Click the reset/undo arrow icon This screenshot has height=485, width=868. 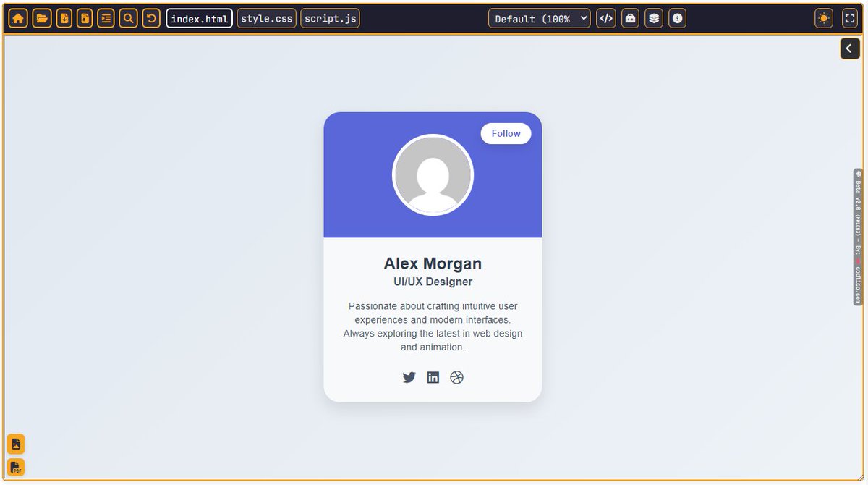tap(150, 18)
